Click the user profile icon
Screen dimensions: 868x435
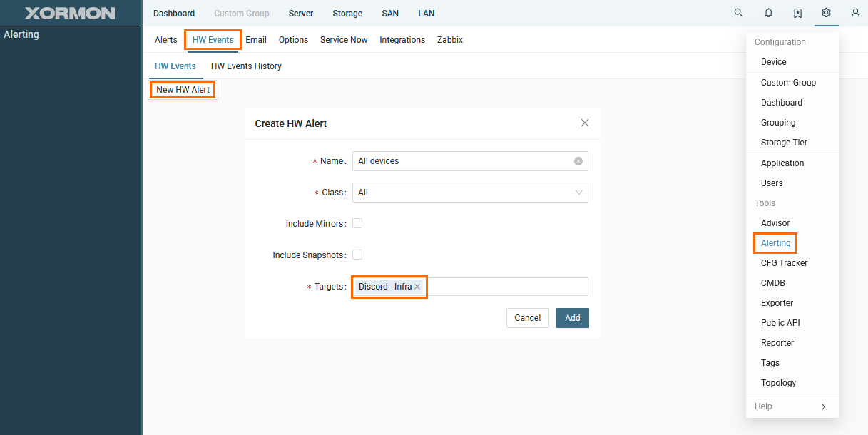click(x=855, y=13)
